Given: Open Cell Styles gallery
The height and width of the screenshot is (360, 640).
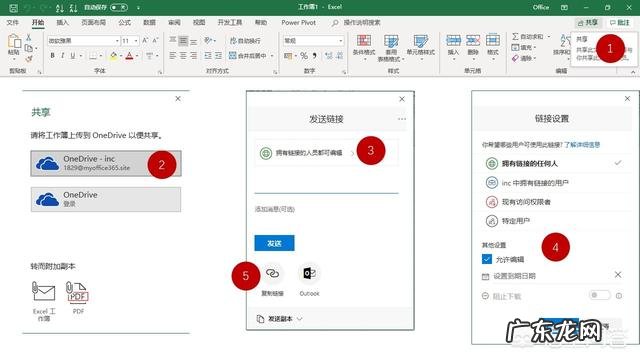Looking at the screenshot, I should click(x=420, y=47).
